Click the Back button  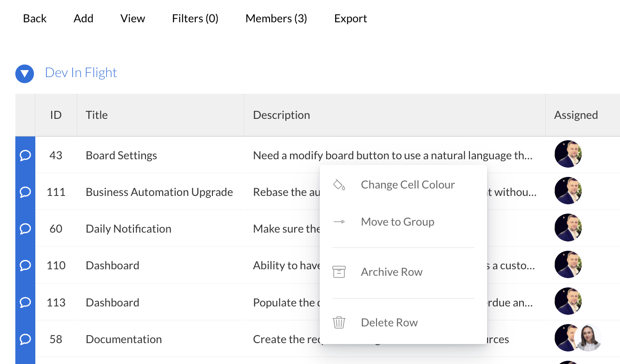[x=35, y=19]
